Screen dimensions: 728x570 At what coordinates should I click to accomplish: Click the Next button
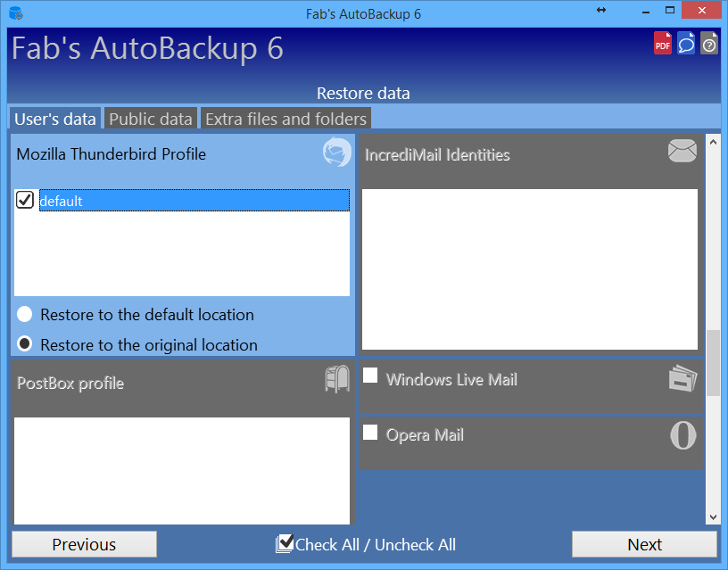click(x=644, y=544)
